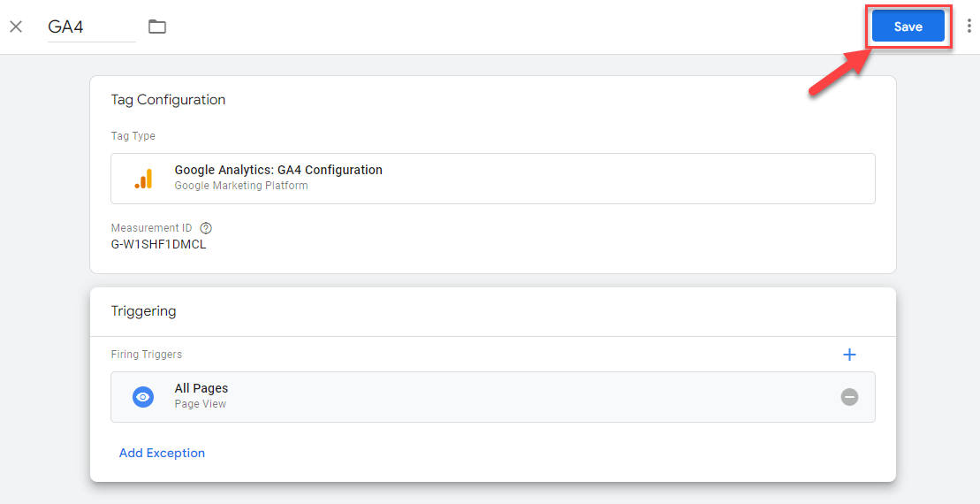980x504 pixels.
Task: Close the GA4 tag editor
Action: click(16, 27)
